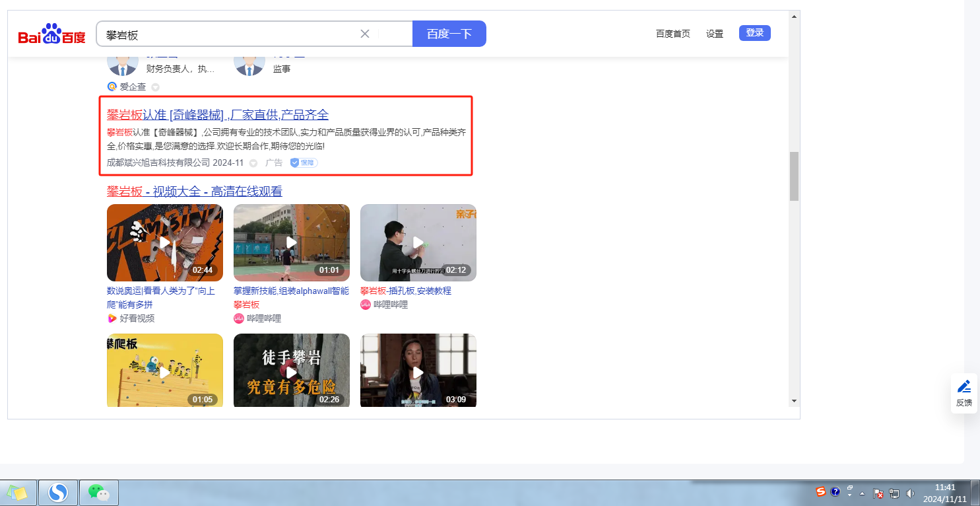Click the ad description text starting 攀岩板认准【奇峰器械】
The height and width of the screenshot is (506, 980).
point(286,139)
